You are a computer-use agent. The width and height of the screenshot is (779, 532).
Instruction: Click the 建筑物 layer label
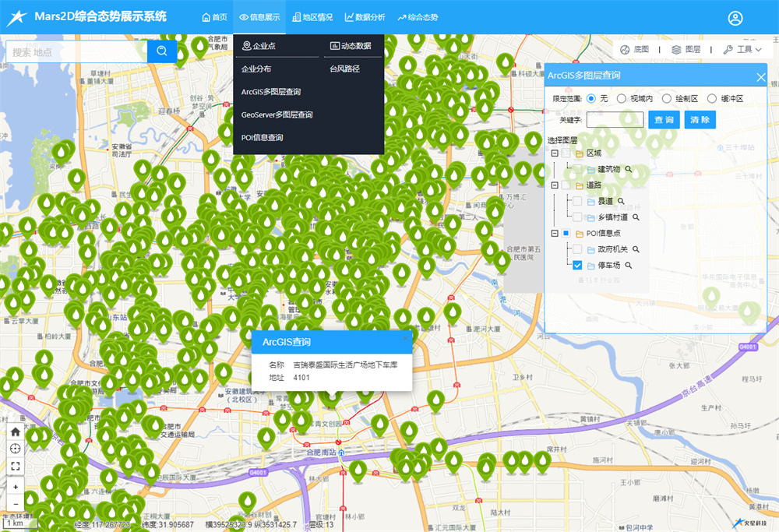(x=609, y=169)
